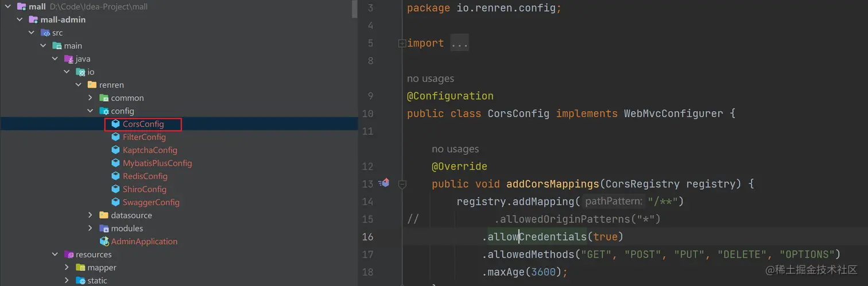Click the main folder icon

pos(57,46)
